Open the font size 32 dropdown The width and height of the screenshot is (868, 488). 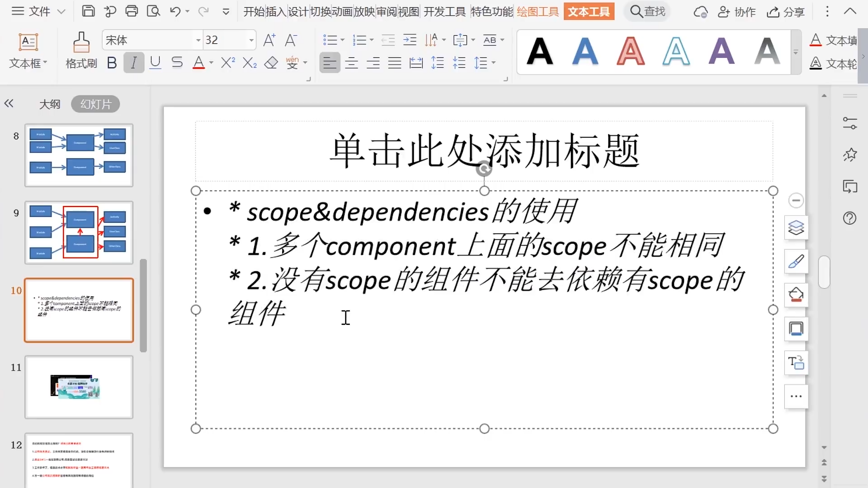coord(251,40)
